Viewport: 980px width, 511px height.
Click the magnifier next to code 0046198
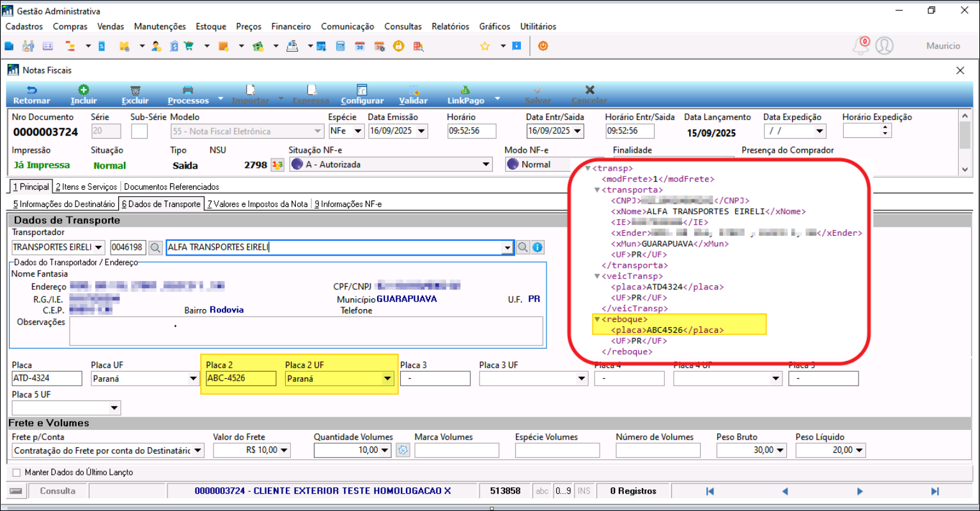click(x=155, y=247)
